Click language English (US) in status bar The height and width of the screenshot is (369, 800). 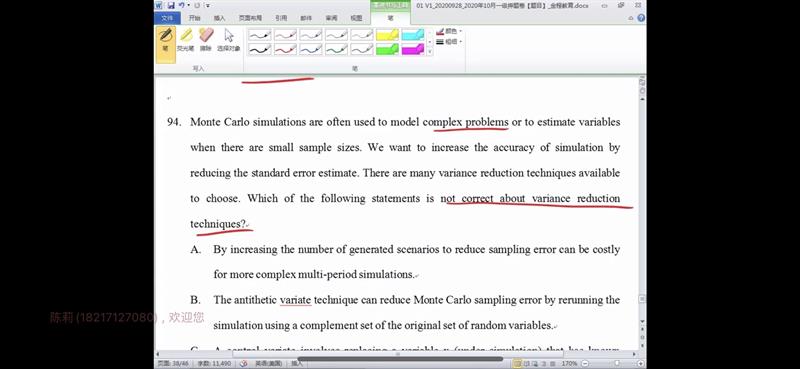click(268, 364)
